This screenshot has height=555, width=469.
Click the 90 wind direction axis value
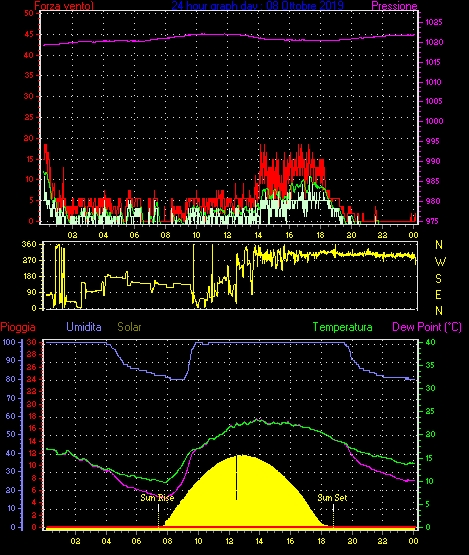(x=32, y=292)
